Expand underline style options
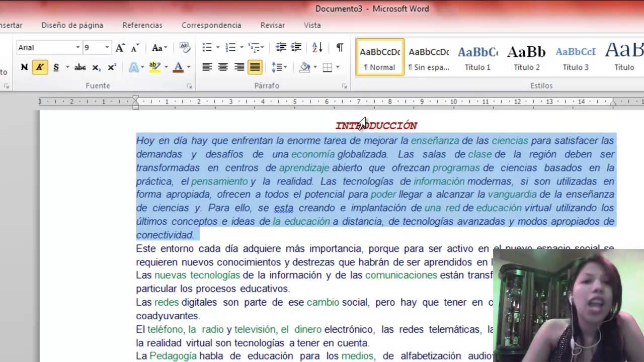The image size is (644, 362). tap(67, 67)
